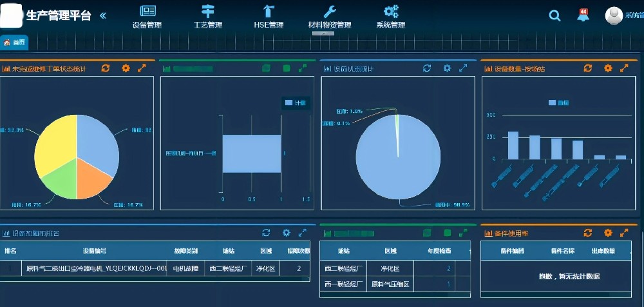This screenshot has width=644, height=307.
Task: Refresh the 备件使用率 panel
Action: (587, 232)
